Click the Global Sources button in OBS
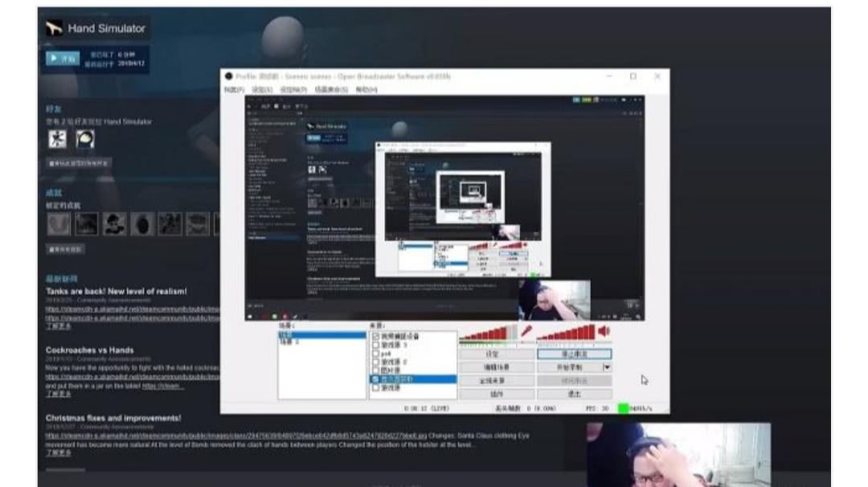The height and width of the screenshot is (487, 868). (497, 381)
